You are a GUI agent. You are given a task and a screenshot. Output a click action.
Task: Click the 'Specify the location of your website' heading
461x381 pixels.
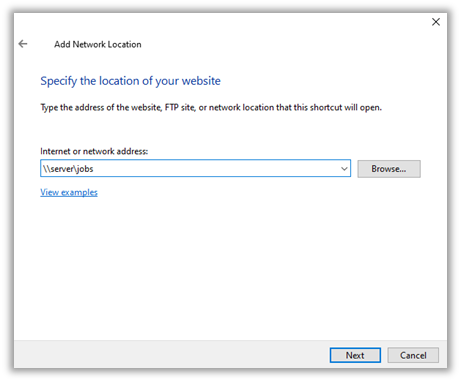130,81
